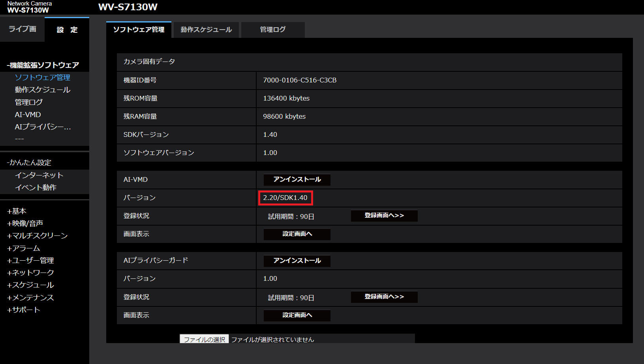The width and height of the screenshot is (644, 364).
Task: Click the ソフトウェアバージョン value 1.00
Action: click(270, 153)
